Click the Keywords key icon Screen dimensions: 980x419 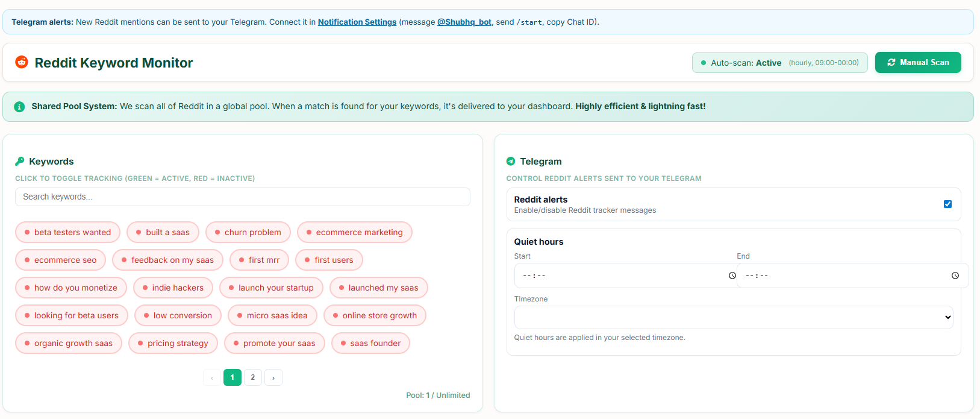coord(20,162)
